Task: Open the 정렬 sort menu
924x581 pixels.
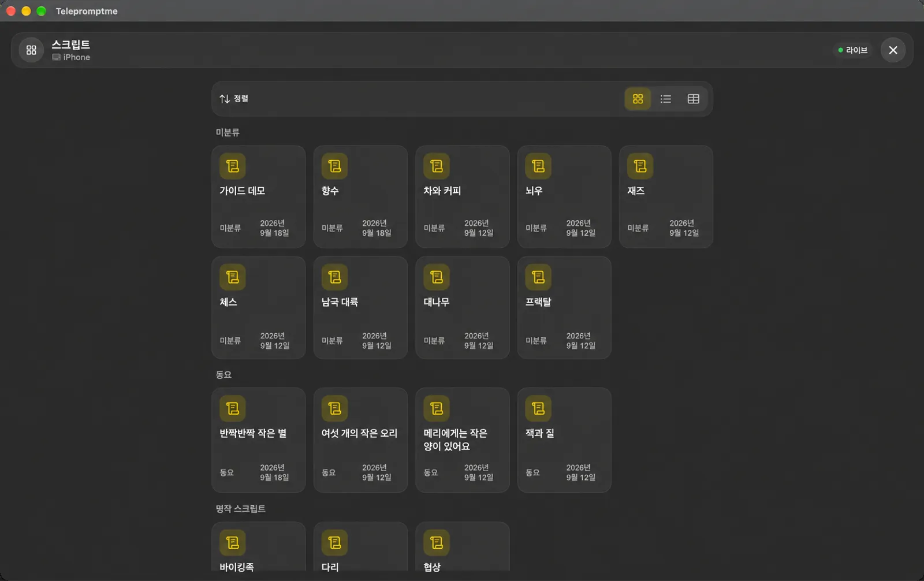Action: coord(234,99)
